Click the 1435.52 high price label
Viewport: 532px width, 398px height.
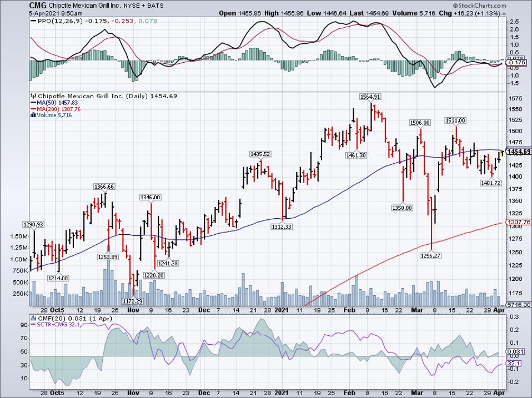[x=260, y=154]
